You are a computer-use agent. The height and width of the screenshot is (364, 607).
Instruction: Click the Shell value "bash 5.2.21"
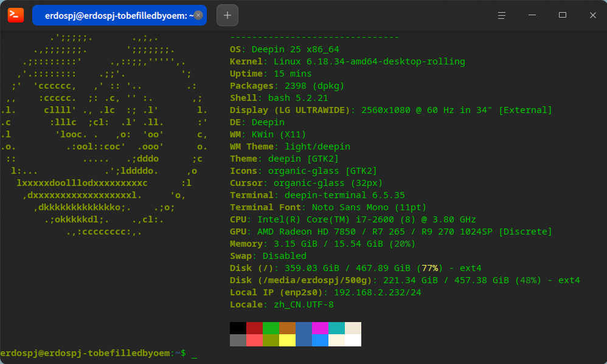click(x=298, y=98)
